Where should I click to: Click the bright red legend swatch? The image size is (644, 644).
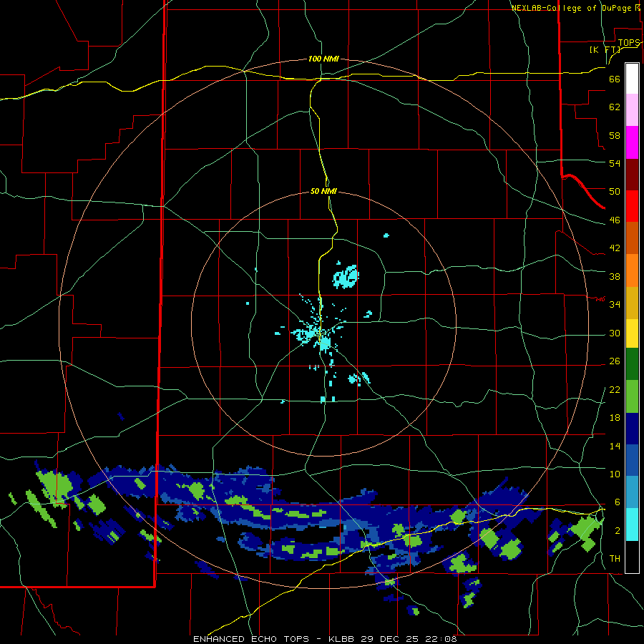tap(632, 206)
